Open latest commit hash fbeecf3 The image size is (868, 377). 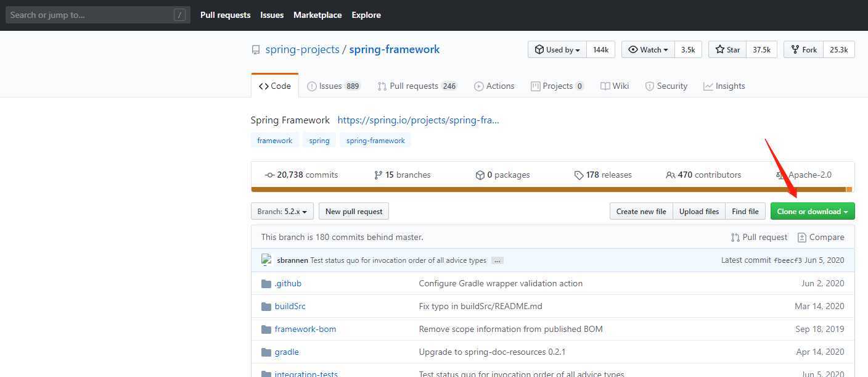(x=788, y=260)
